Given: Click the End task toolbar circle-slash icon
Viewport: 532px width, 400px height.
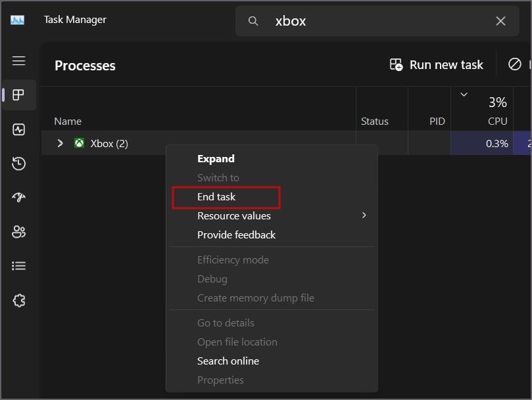Looking at the screenshot, I should tap(515, 64).
